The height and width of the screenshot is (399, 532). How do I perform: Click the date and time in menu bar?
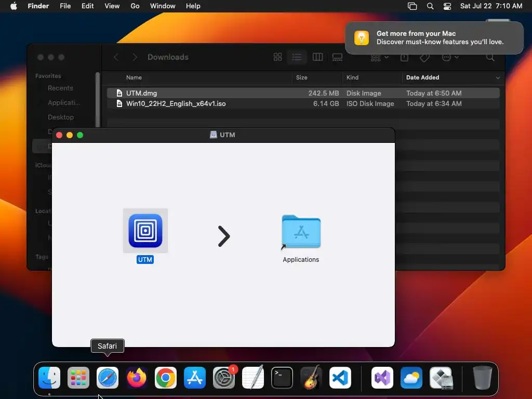pyautogui.click(x=491, y=6)
